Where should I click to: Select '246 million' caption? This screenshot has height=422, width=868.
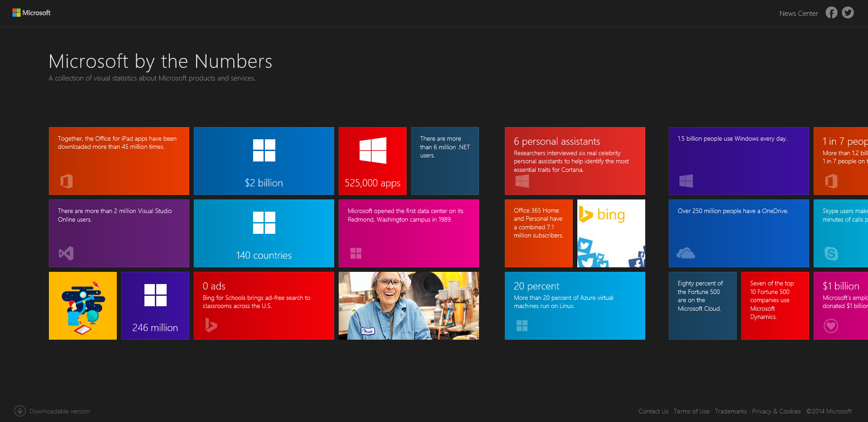[155, 327]
